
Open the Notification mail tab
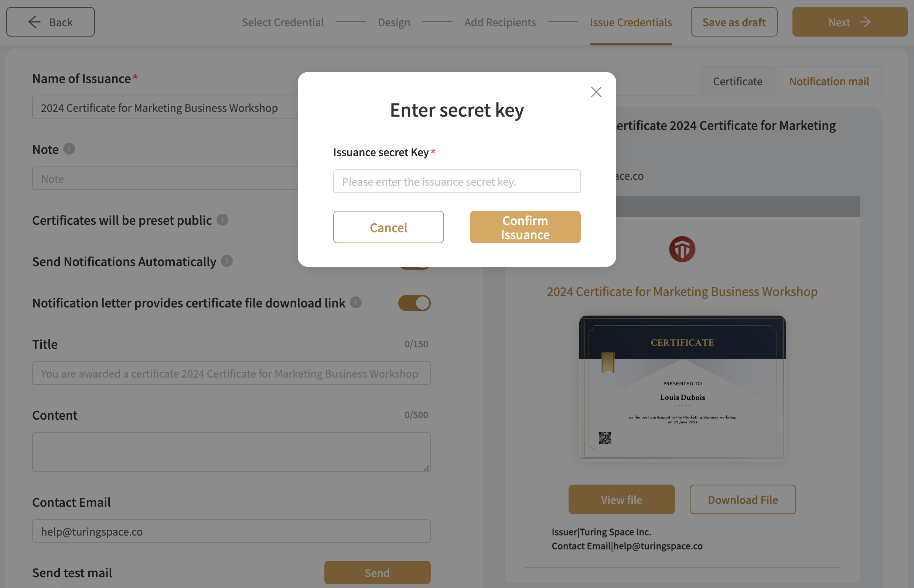point(829,81)
